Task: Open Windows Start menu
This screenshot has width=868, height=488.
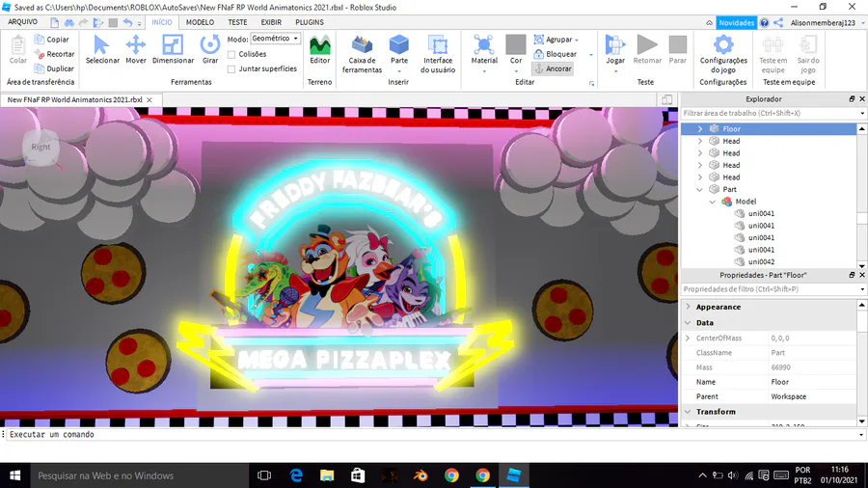Action: (14, 475)
